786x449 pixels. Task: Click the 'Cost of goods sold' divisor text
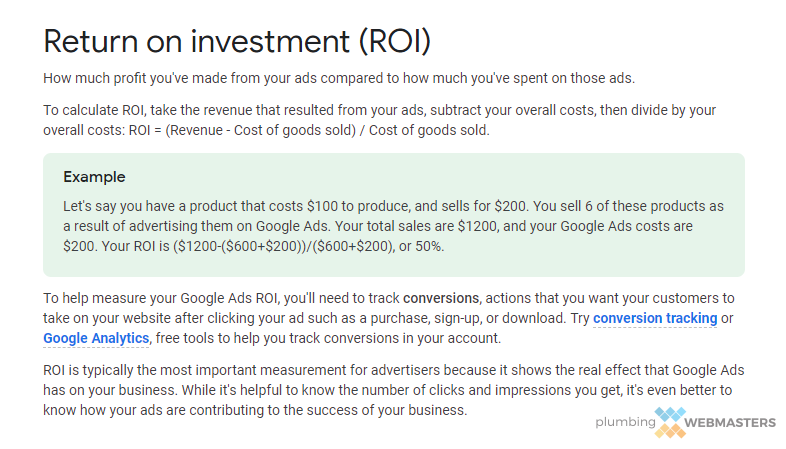tap(429, 130)
